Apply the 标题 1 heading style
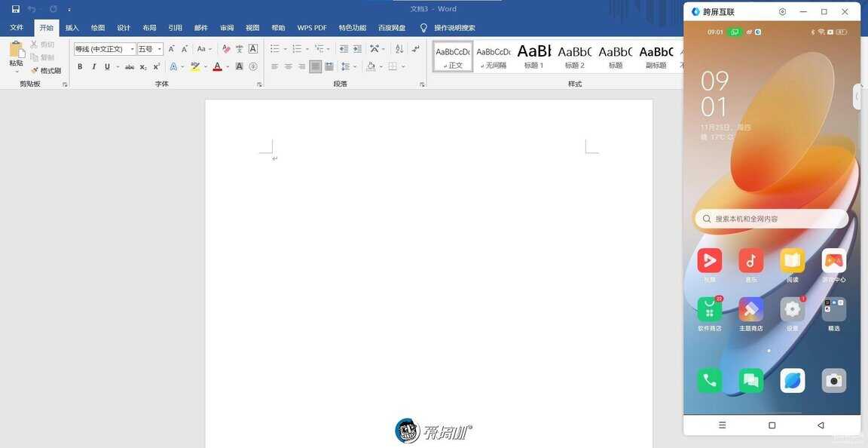Image resolution: width=868 pixels, height=448 pixels. pyautogui.click(x=534, y=57)
